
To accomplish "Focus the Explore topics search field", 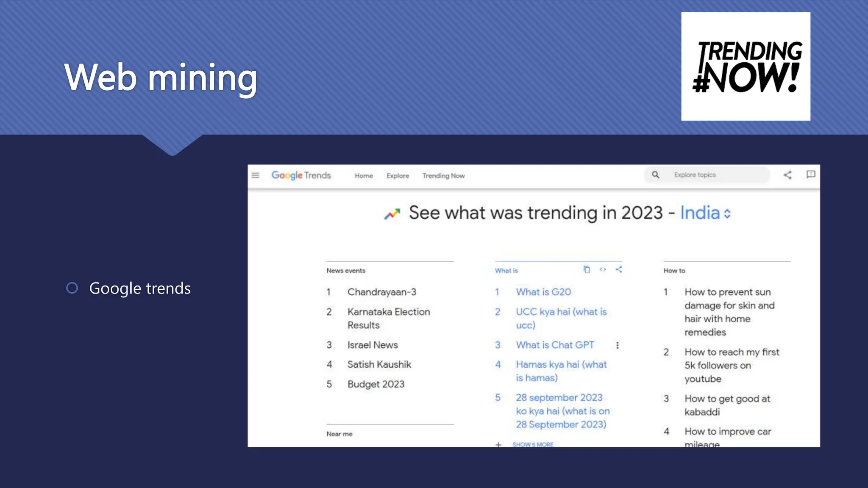I will pyautogui.click(x=707, y=175).
